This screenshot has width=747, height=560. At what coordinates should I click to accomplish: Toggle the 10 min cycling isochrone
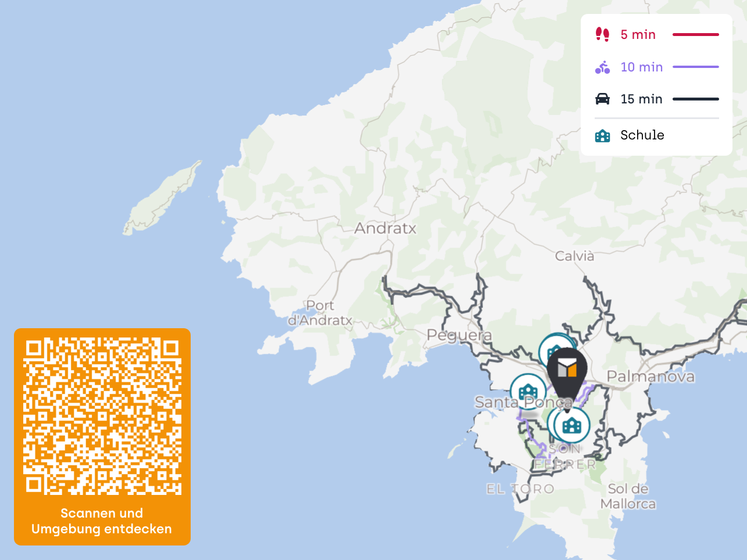(641, 67)
